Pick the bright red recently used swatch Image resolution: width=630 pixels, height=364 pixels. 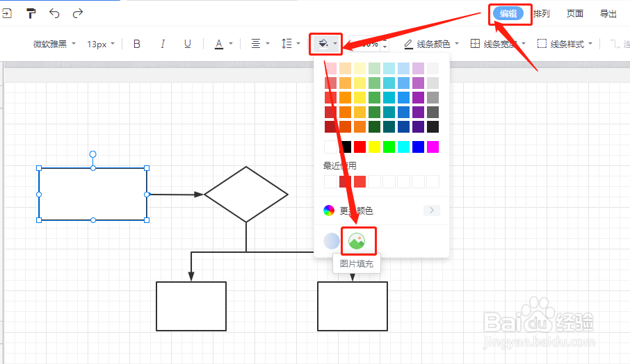(x=360, y=181)
